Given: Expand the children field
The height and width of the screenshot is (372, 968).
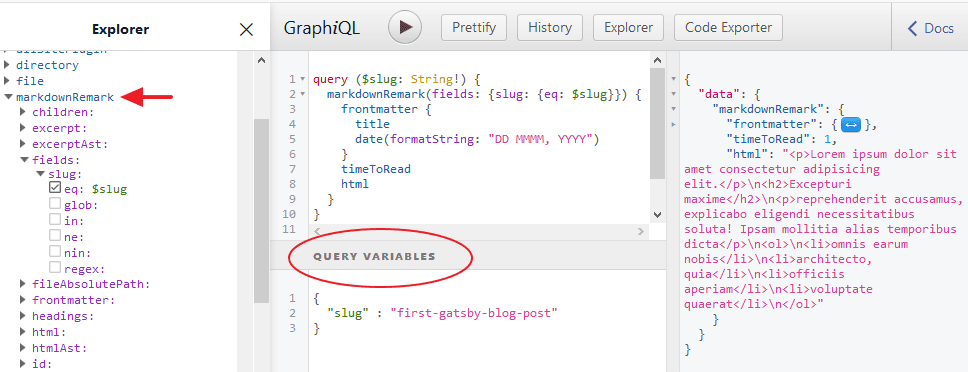Looking at the screenshot, I should coord(23,112).
